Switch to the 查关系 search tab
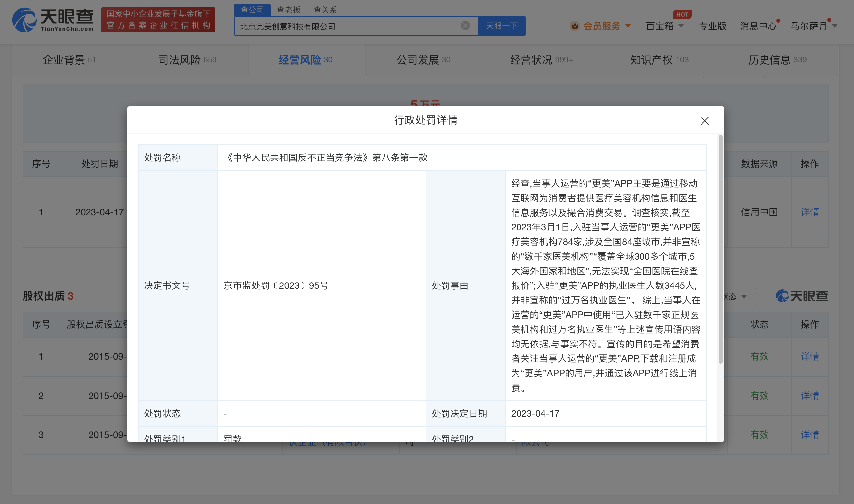Image resolution: width=854 pixels, height=504 pixels. pos(325,10)
